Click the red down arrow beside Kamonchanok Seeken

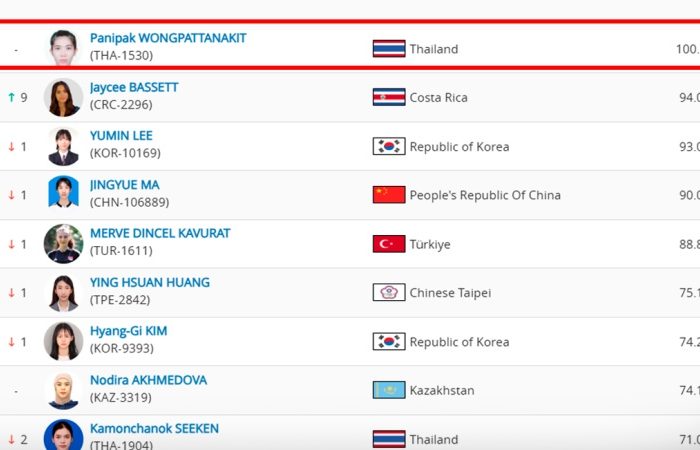[12, 440]
